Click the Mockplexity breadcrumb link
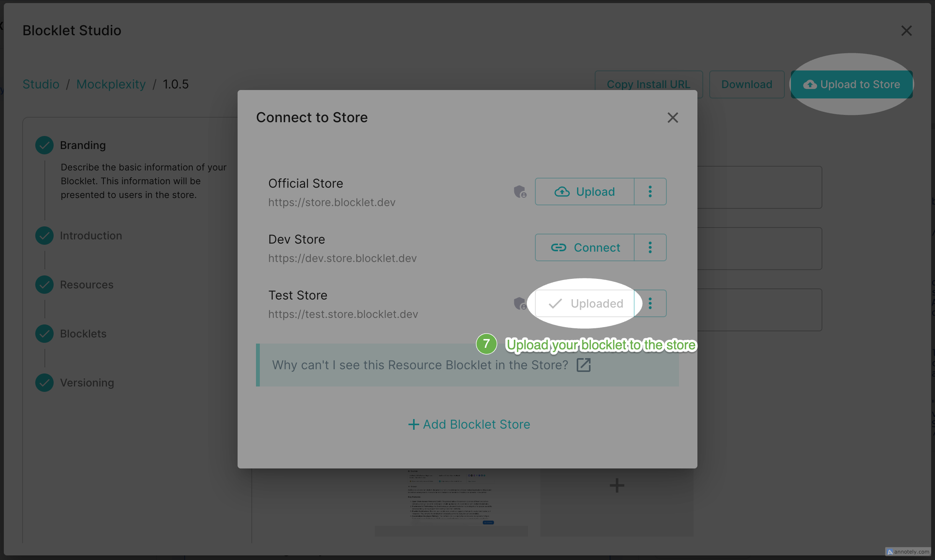 point(111,84)
